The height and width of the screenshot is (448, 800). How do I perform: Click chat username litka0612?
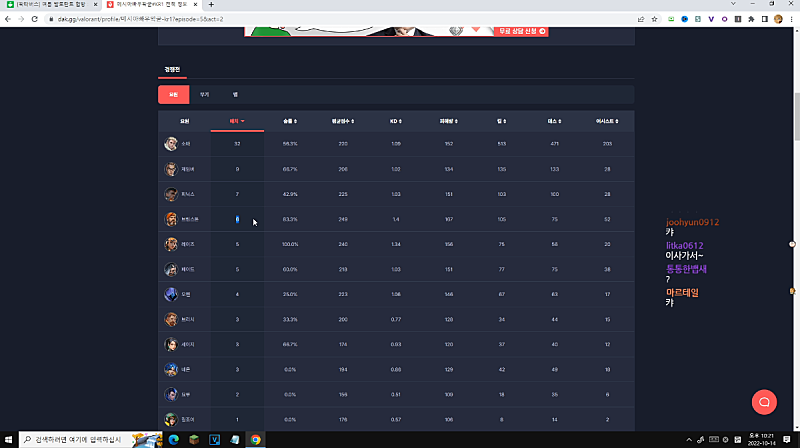[684, 245]
